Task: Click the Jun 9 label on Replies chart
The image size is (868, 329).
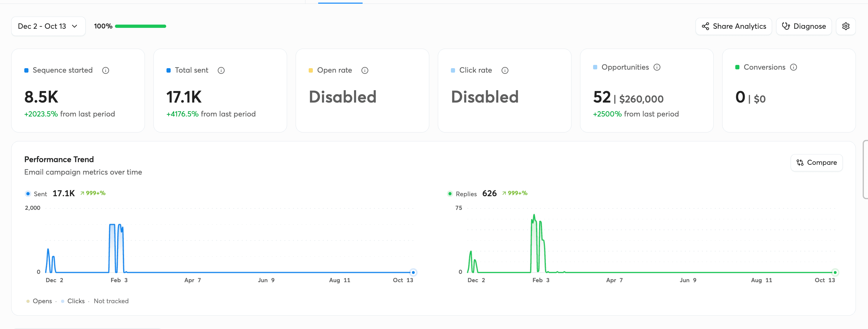Action: 688,280
